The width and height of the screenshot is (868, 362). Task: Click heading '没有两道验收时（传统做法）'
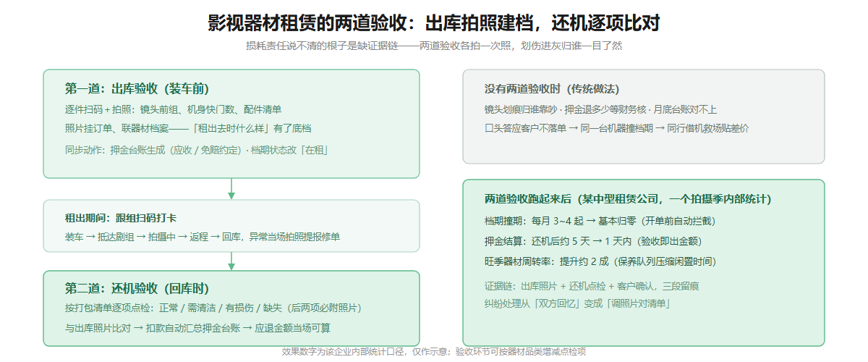click(552, 89)
